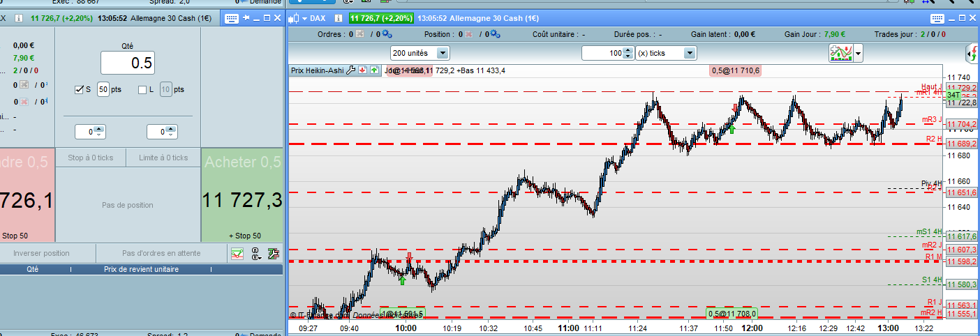Click Trades jour 2 / 0 / 0 value
980x336 pixels.
pyautogui.click(x=933, y=33)
